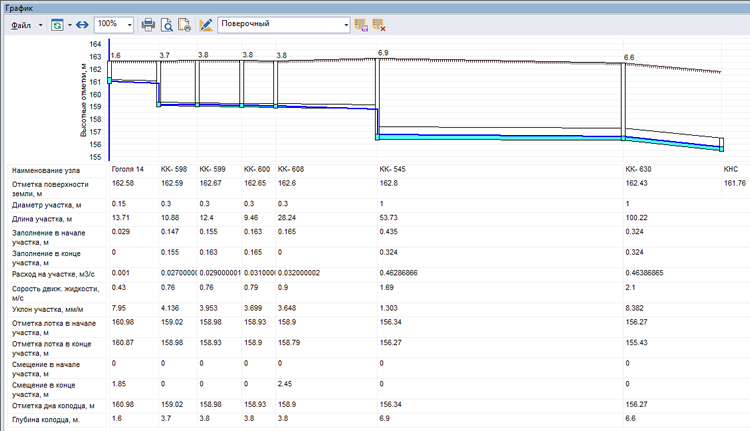
Task: Open the Файл menu
Action: point(21,23)
